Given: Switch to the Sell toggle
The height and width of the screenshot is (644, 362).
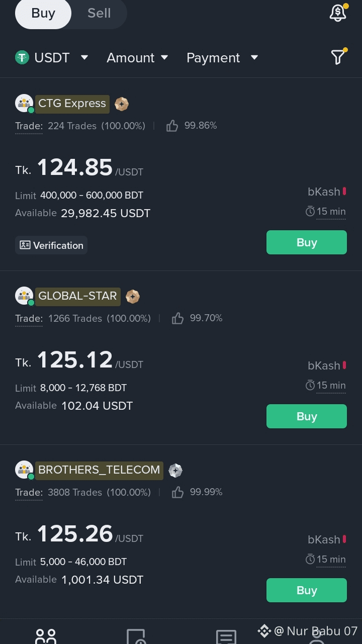Looking at the screenshot, I should 99,13.
